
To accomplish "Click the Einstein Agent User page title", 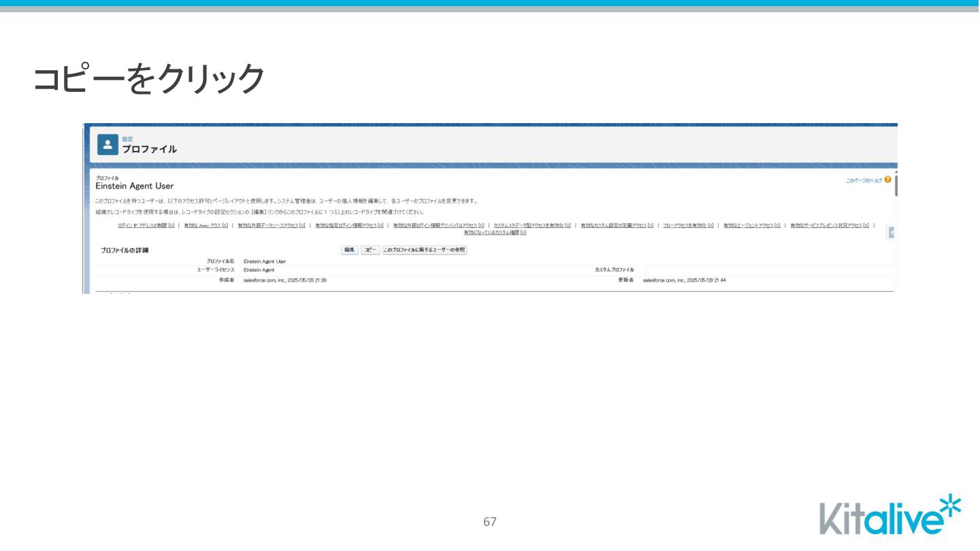I will (x=135, y=186).
